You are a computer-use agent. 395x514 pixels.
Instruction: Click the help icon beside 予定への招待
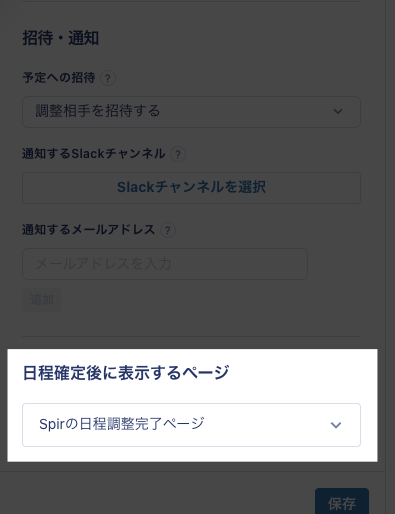[x=108, y=78]
